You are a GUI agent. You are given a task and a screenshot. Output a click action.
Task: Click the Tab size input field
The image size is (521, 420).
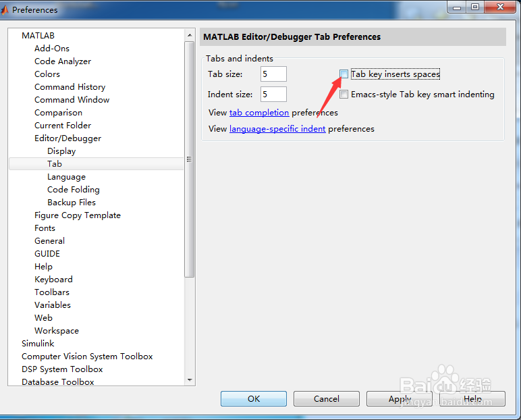273,74
